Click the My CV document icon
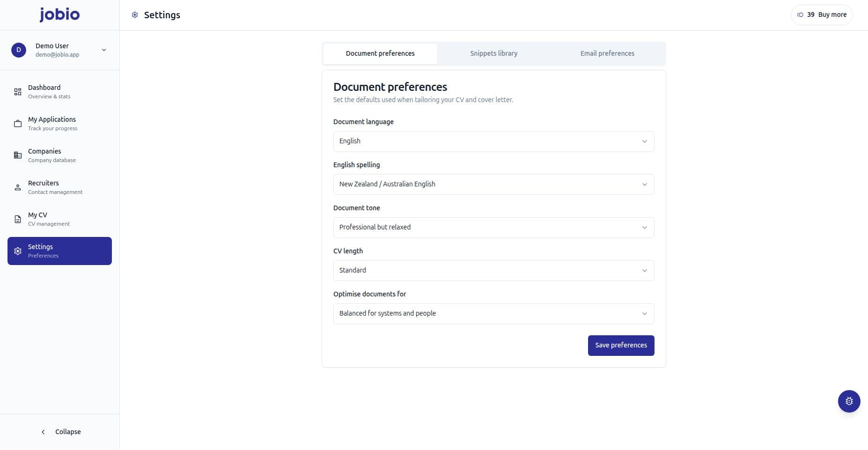Image resolution: width=868 pixels, height=450 pixels. click(18, 219)
